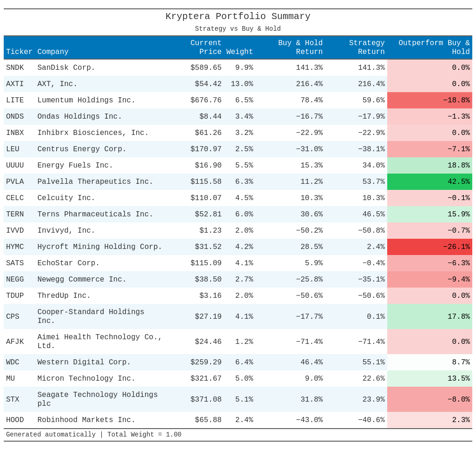Click the Buy & Hold Return header
This screenshot has width=476, height=450.
tap(300, 47)
